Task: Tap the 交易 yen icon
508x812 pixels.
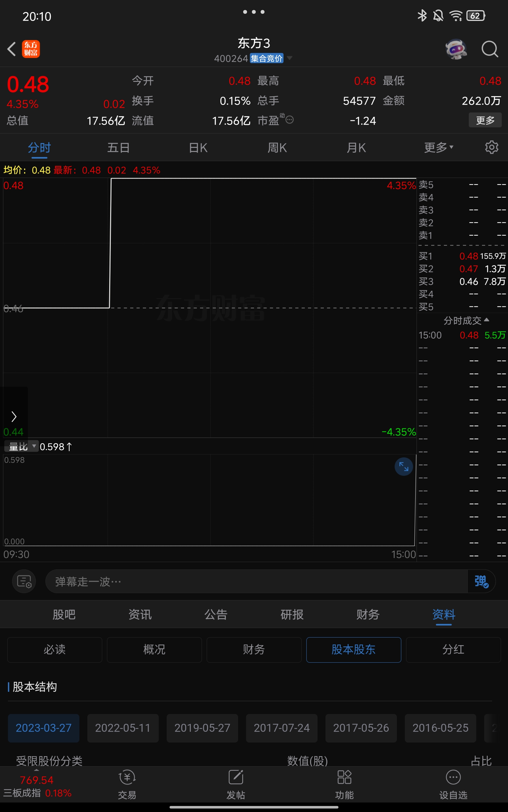Action: (127, 777)
